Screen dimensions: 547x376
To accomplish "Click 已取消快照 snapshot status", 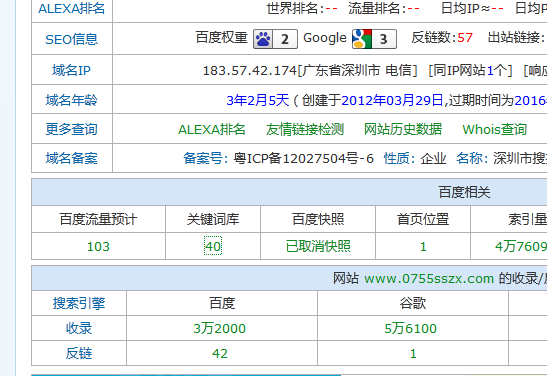I will tap(318, 246).
